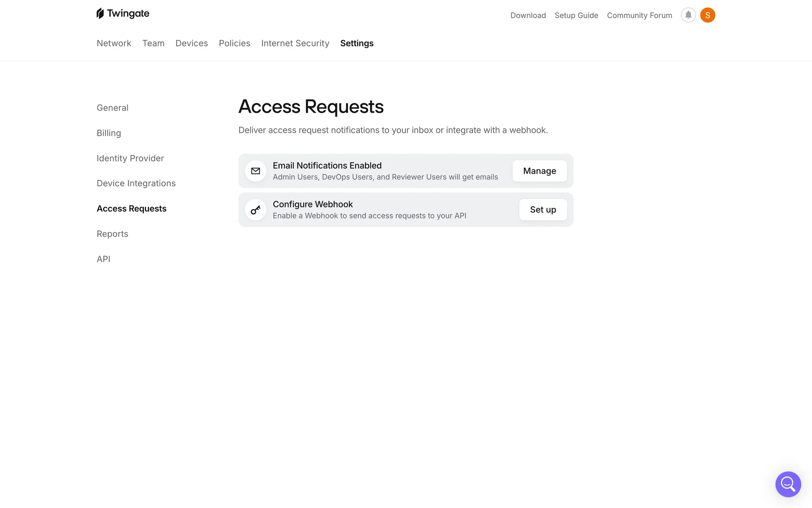Select General in settings sidebar
Viewport: 812px width, 508px height.
[x=112, y=108]
